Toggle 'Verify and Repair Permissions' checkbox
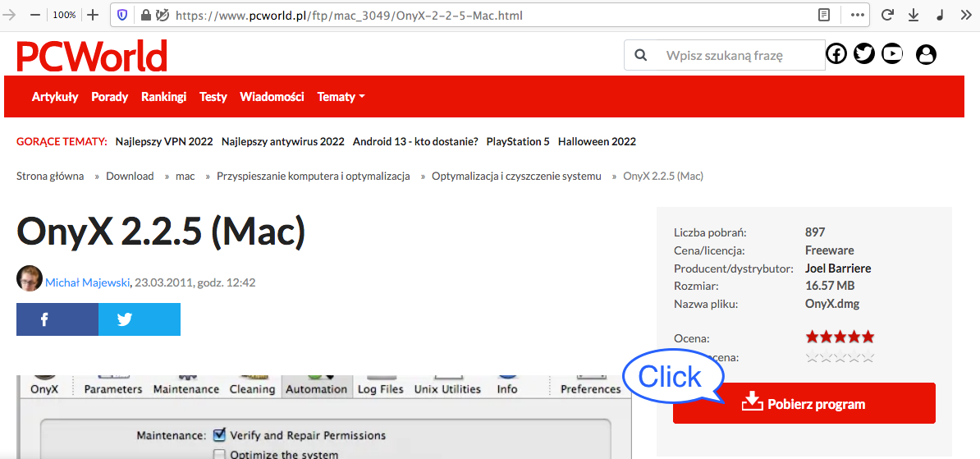 pos(219,434)
